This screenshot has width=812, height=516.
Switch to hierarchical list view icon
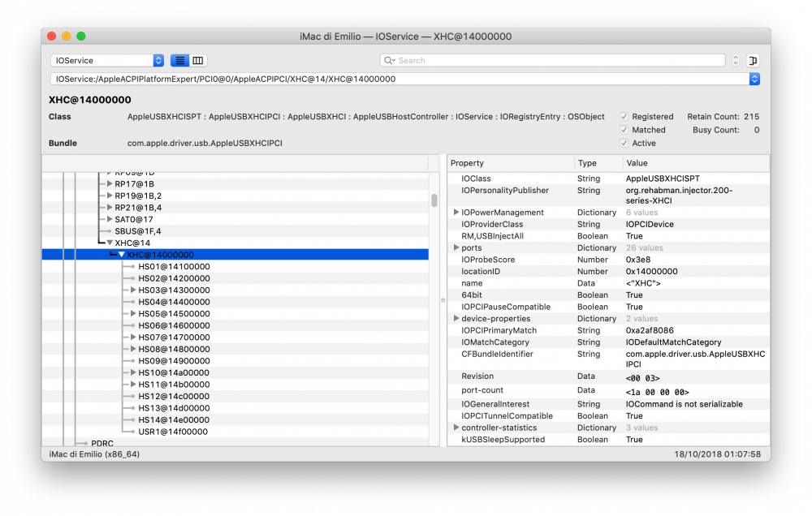(x=179, y=61)
